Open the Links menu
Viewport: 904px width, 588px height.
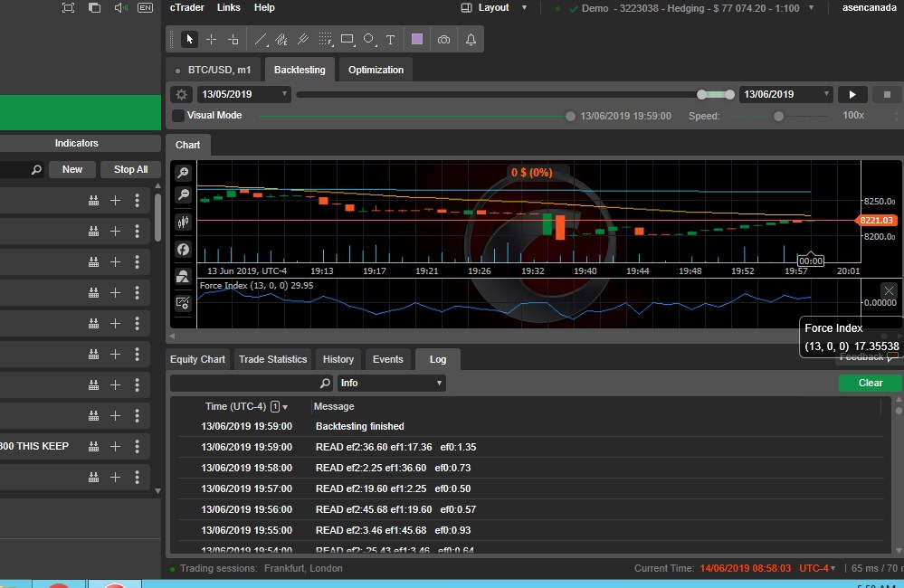click(x=228, y=7)
